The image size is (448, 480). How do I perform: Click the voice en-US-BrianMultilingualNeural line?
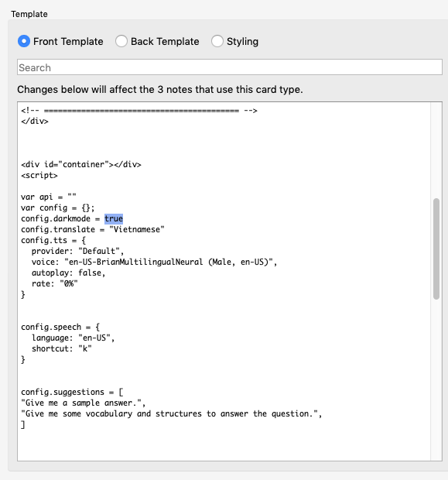[154, 262]
